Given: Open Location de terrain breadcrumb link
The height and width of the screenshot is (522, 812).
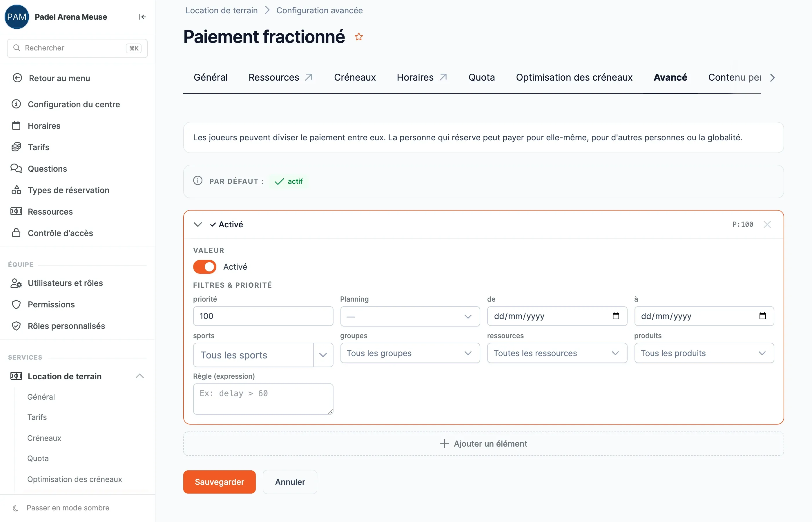Looking at the screenshot, I should (222, 10).
